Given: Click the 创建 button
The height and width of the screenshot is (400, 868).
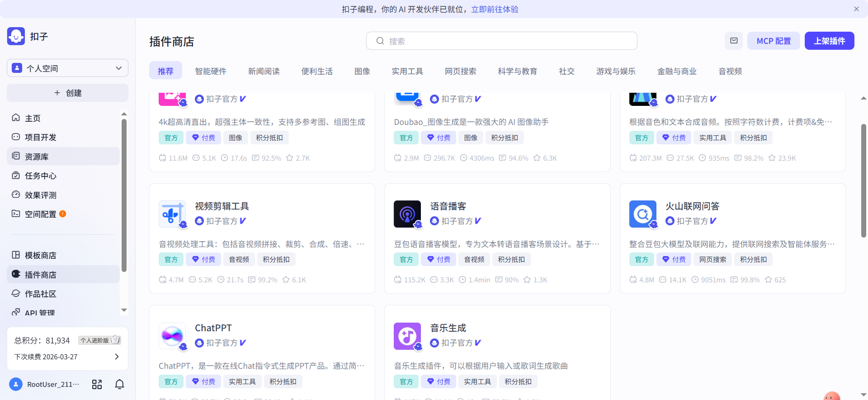Looking at the screenshot, I should coord(67,93).
